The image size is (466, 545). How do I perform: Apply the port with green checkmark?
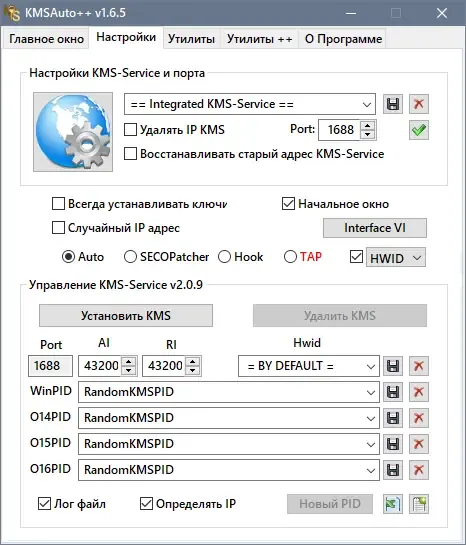click(419, 130)
